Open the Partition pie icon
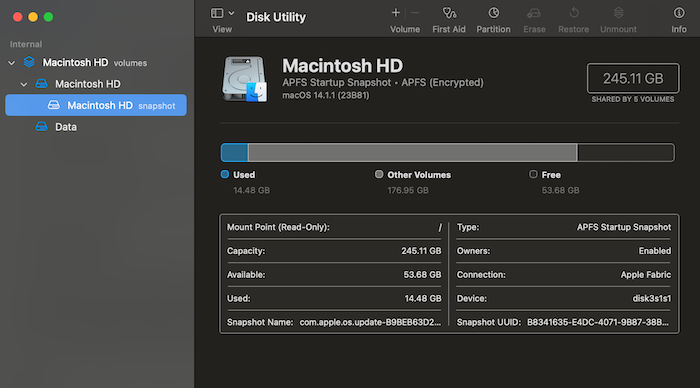The image size is (700, 388). [493, 13]
